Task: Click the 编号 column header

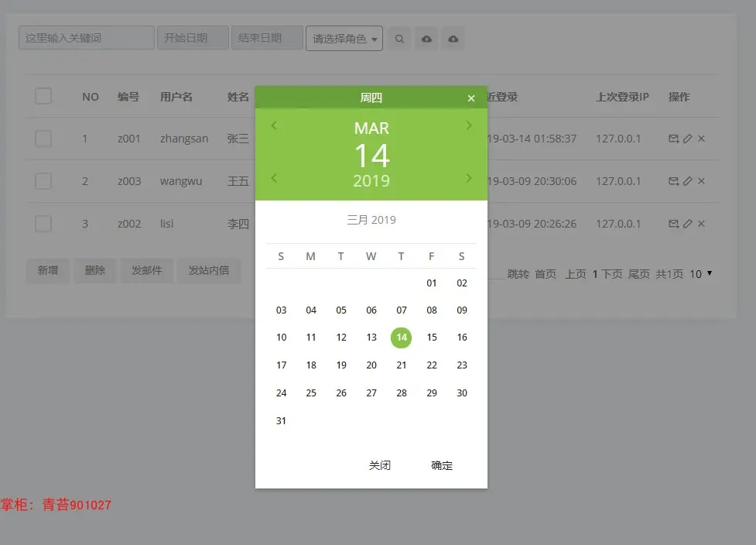Action: (128, 97)
